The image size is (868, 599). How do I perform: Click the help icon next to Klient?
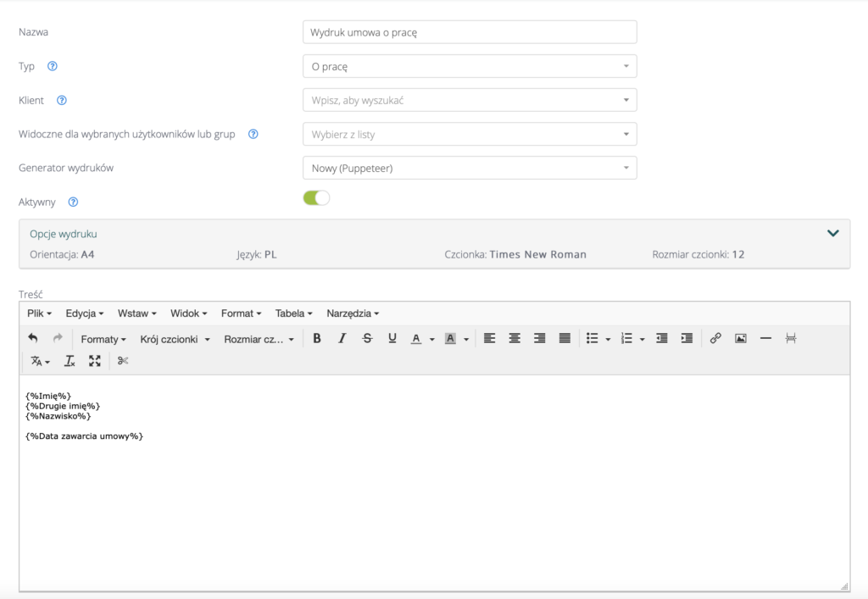61,100
